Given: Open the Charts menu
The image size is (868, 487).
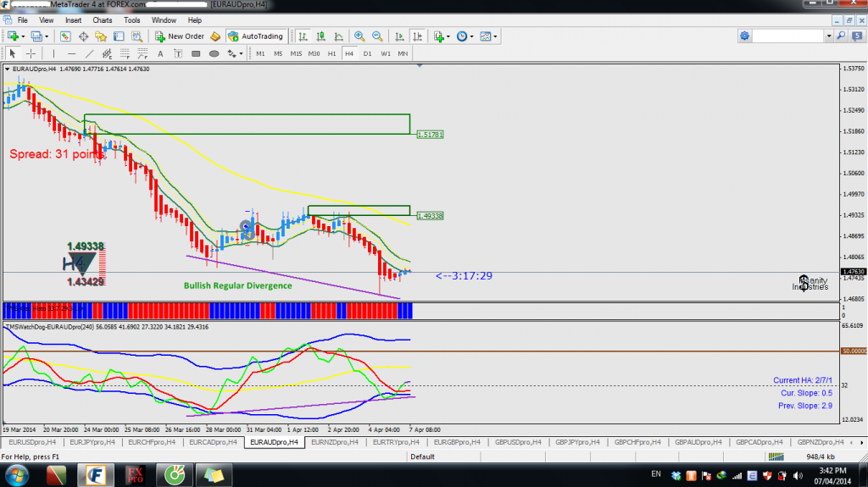Looking at the screenshot, I should (103, 20).
